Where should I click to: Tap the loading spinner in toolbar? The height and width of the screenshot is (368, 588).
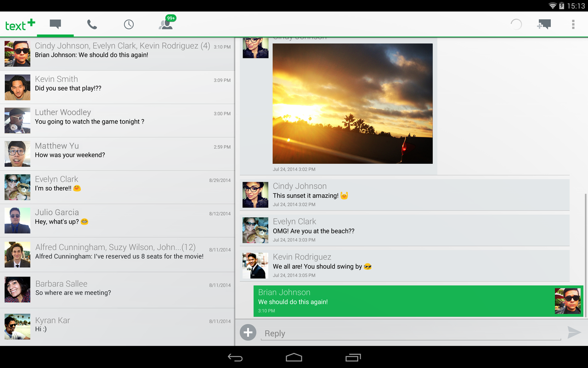coord(516,24)
